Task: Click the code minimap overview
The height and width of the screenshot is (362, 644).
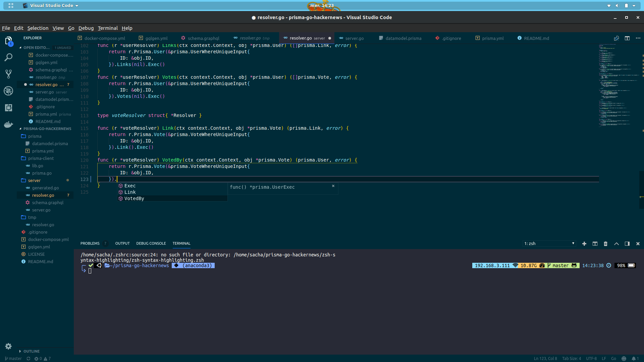Action: pyautogui.click(x=619, y=85)
